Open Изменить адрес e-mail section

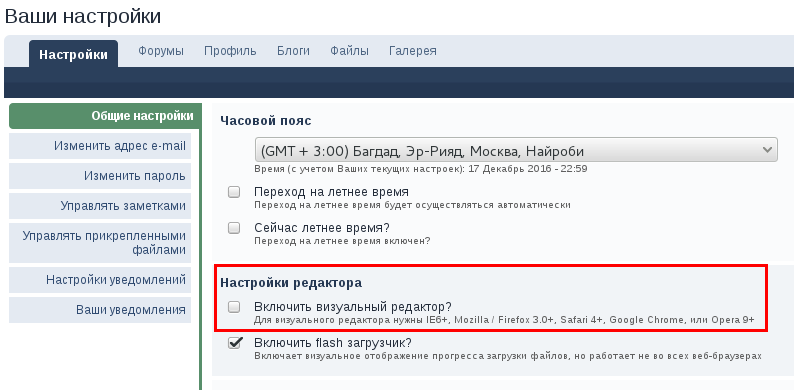(x=100, y=146)
